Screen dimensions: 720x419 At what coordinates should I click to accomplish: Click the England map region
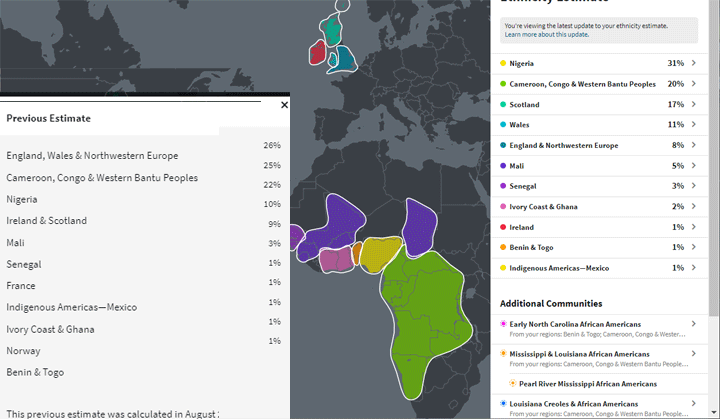pos(345,59)
